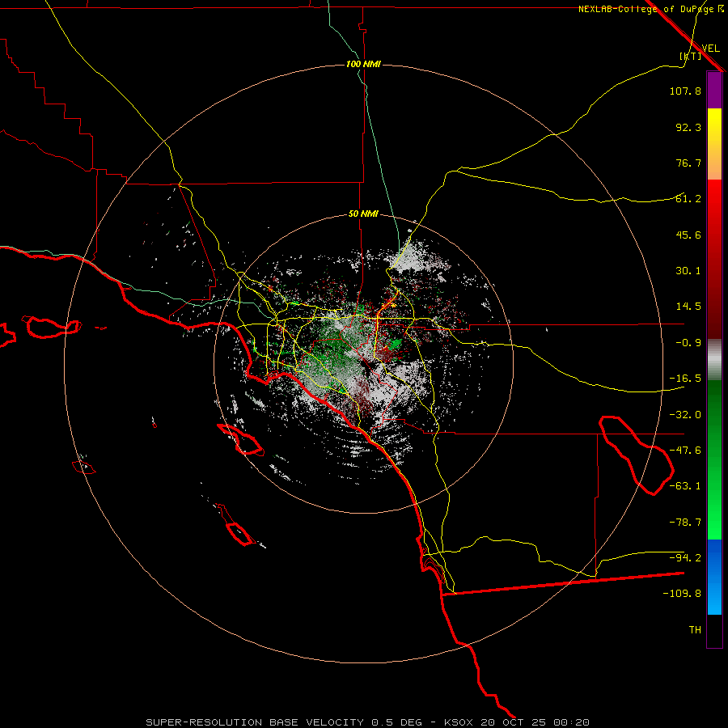Viewport: 728px width, 728px height.
Task: Click the NEXLAB-College of DuPage watermark text
Action: click(650, 9)
